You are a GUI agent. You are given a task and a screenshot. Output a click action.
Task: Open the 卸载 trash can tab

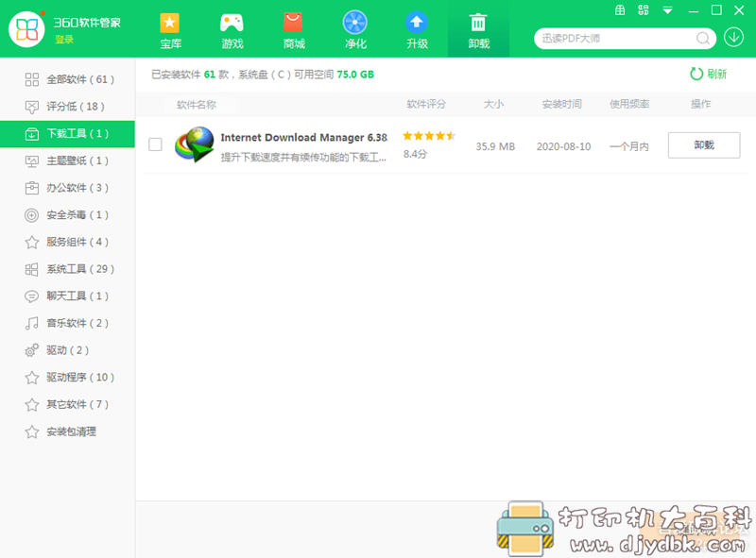point(479,30)
